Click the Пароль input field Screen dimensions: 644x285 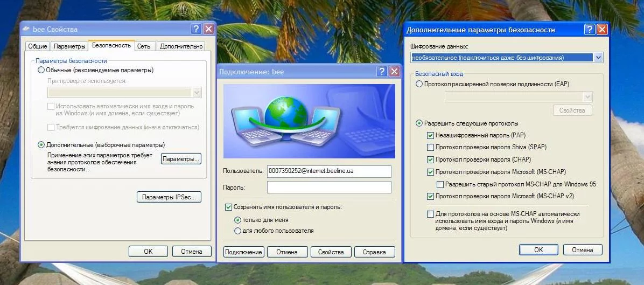(329, 187)
